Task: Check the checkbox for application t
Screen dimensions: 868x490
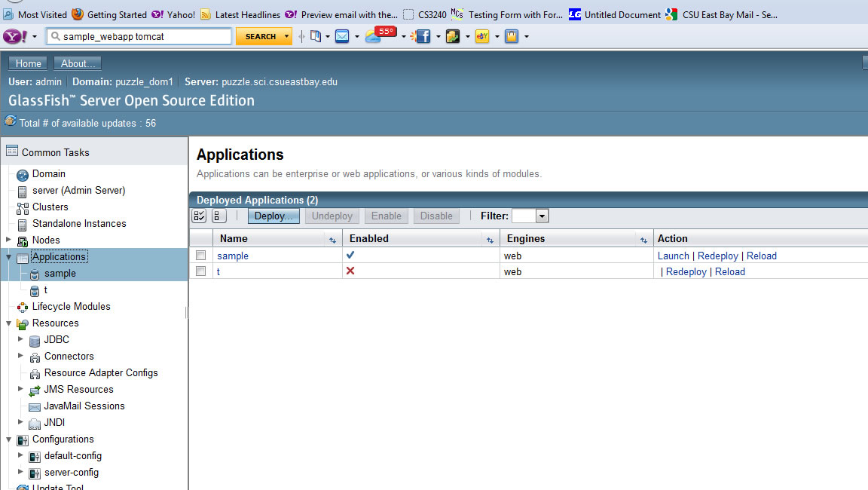Action: click(x=200, y=271)
